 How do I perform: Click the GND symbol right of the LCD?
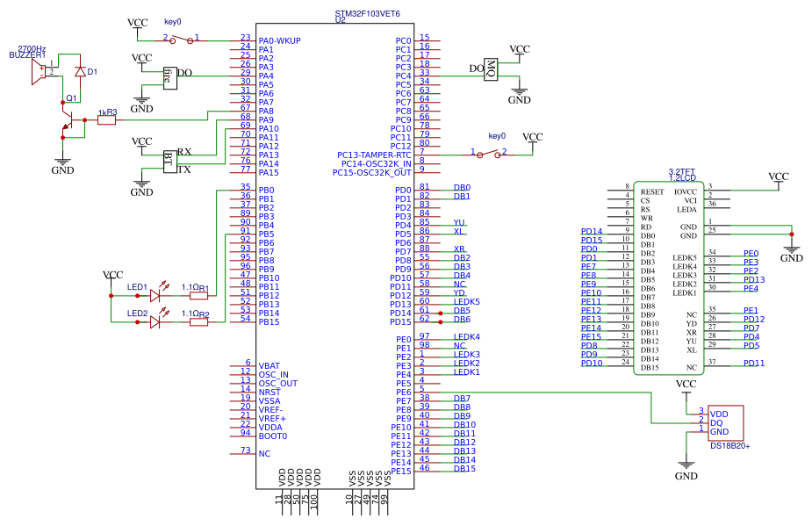[x=791, y=254]
